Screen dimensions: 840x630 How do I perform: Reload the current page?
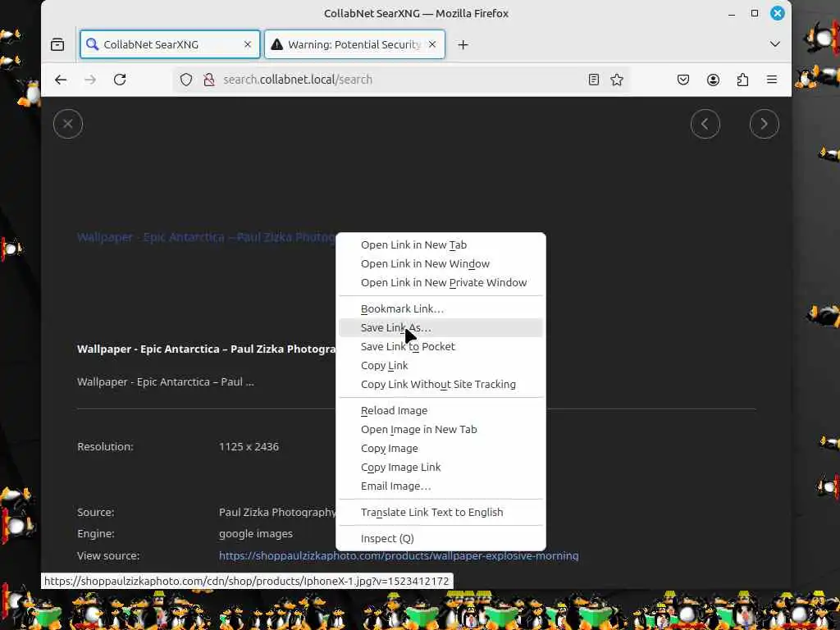click(x=120, y=80)
